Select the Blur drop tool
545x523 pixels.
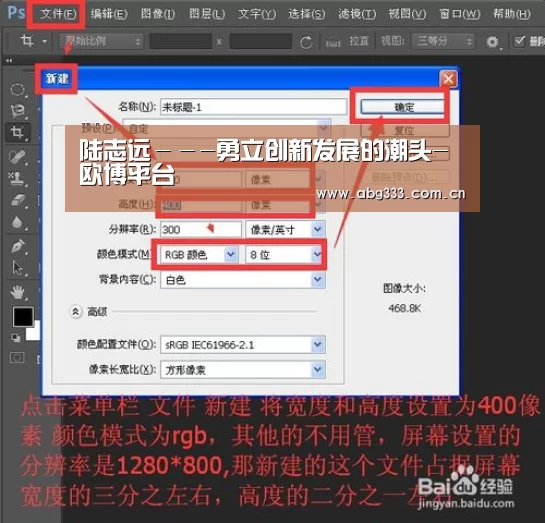click(17, 222)
